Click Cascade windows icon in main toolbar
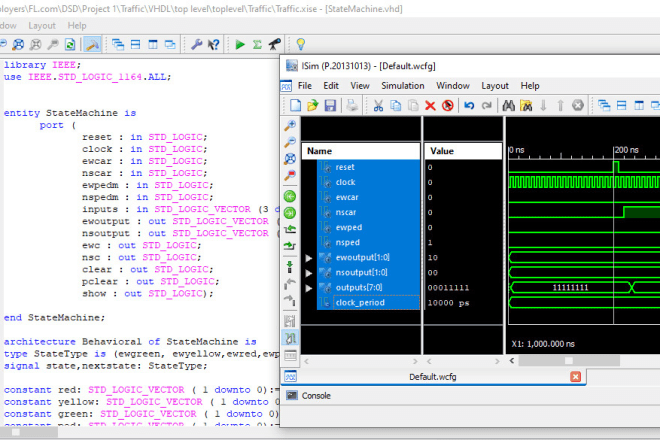 pos(118,44)
